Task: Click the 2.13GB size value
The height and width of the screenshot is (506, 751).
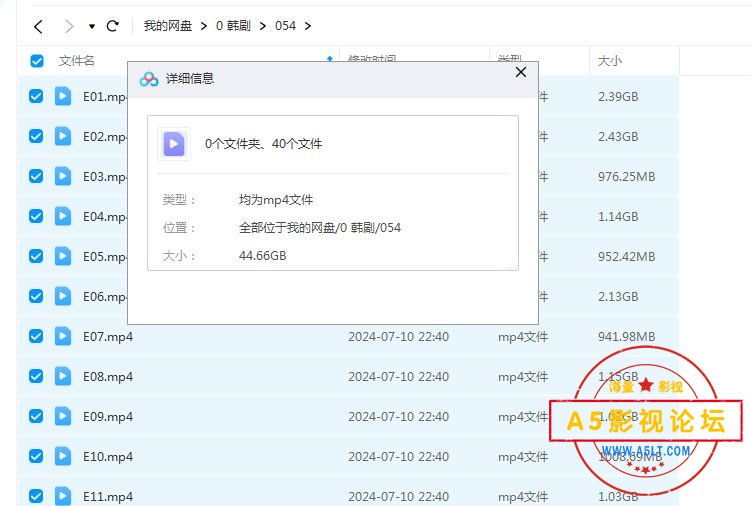Action: point(618,297)
